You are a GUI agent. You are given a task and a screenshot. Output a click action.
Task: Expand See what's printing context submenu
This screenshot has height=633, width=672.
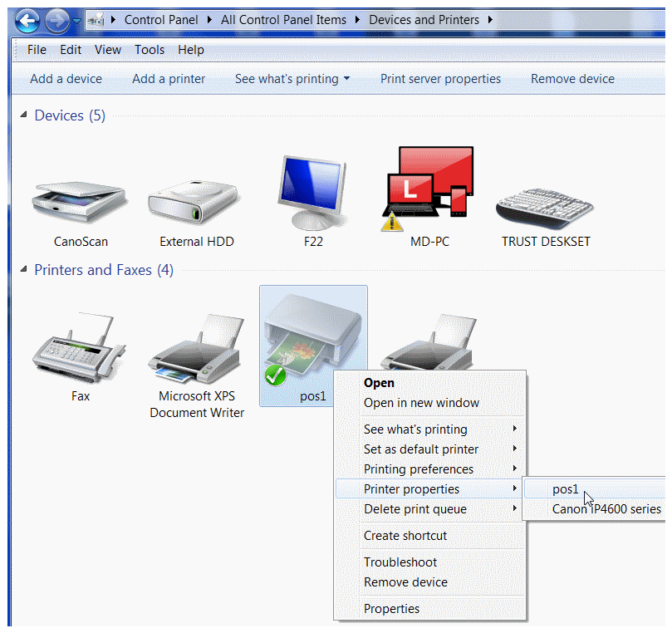point(429,429)
